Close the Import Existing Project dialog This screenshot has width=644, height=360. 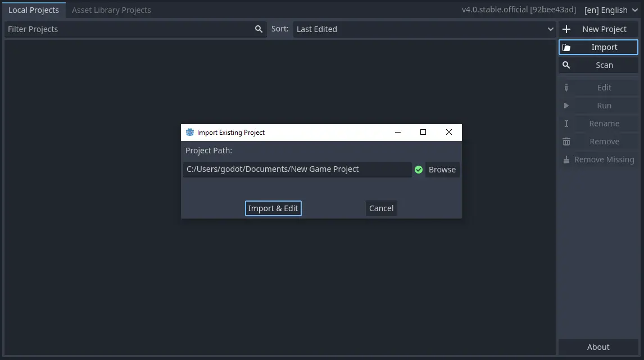[x=449, y=132]
